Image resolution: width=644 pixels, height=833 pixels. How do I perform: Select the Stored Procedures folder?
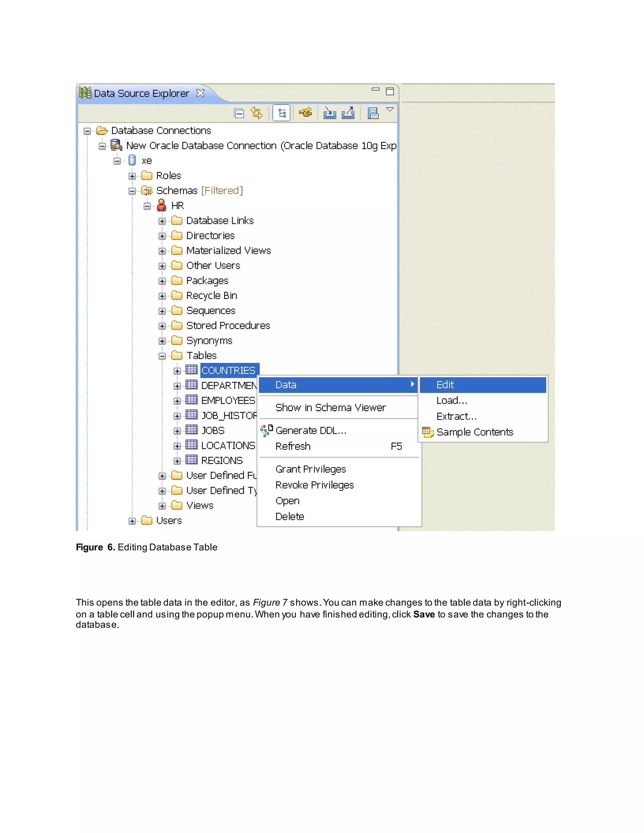click(228, 325)
